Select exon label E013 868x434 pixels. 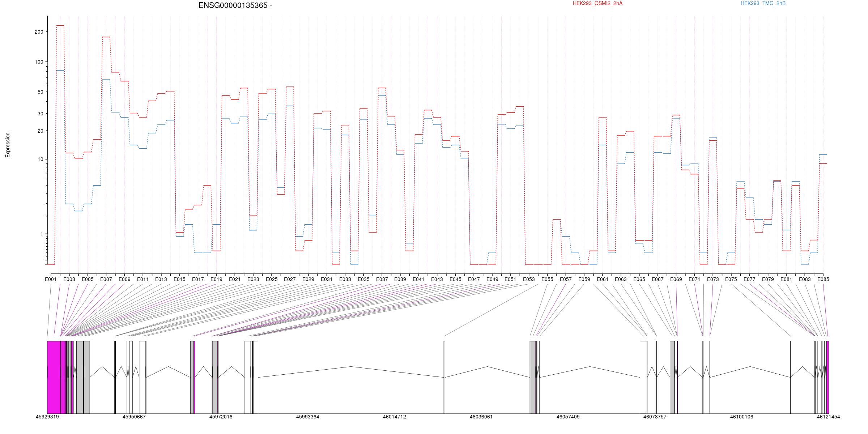click(x=161, y=279)
